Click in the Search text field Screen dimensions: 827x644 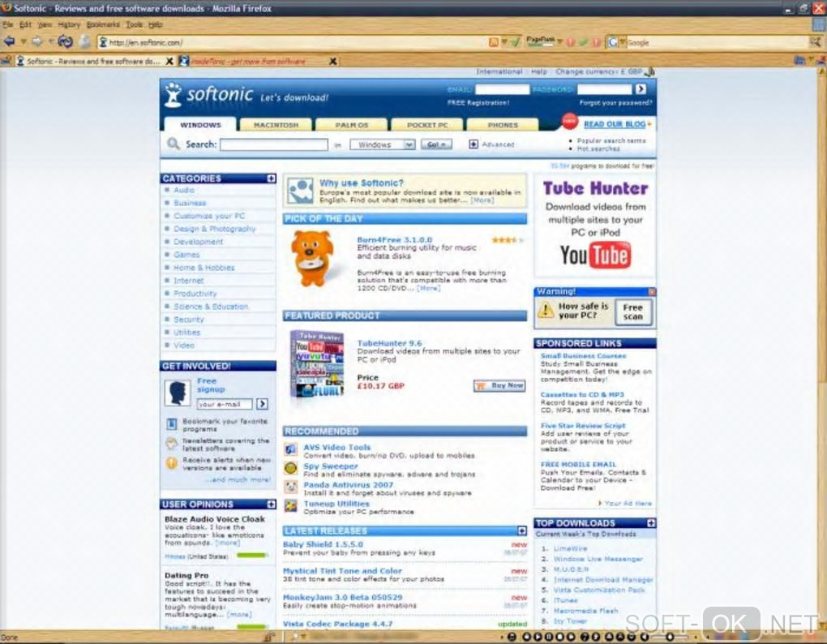tap(274, 144)
